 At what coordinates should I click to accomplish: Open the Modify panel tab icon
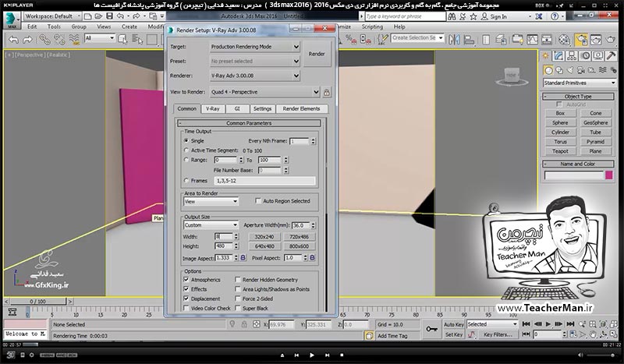[x=558, y=55]
